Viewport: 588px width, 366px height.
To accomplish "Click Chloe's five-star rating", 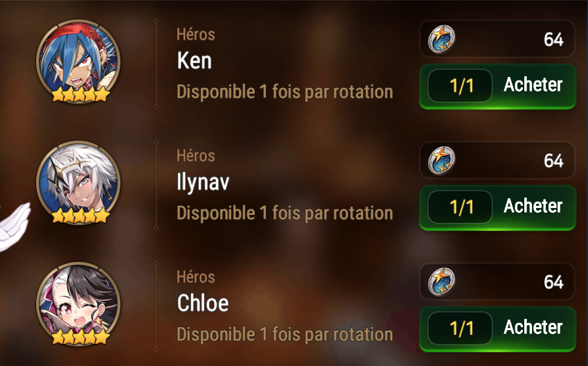I will click(80, 337).
